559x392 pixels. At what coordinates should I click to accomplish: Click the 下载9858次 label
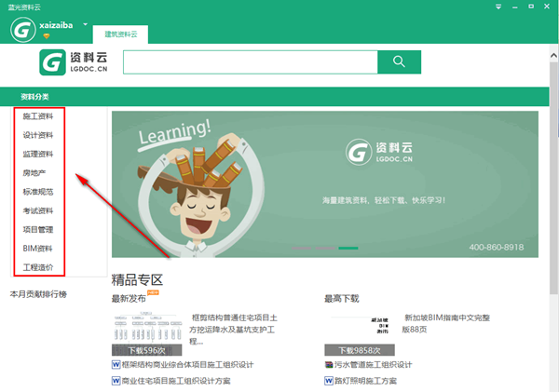[x=360, y=350]
